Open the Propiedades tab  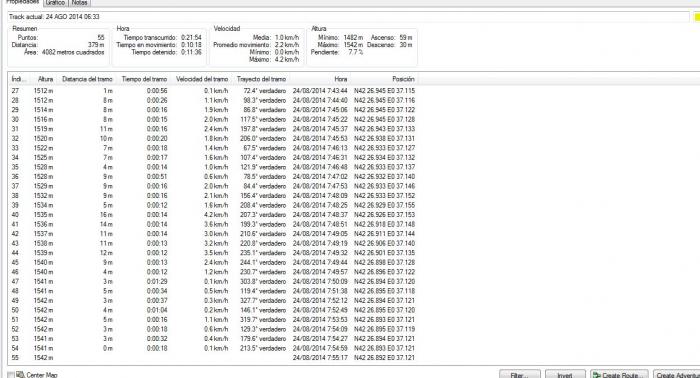22,2
